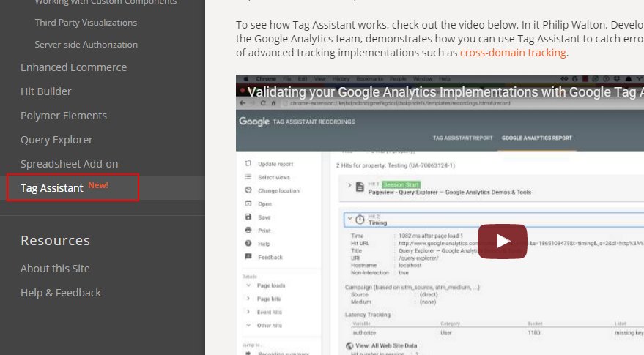Image resolution: width=644 pixels, height=355 pixels.
Task: Click the globe icon beside View: All Web Site Data
Action: click(x=349, y=346)
